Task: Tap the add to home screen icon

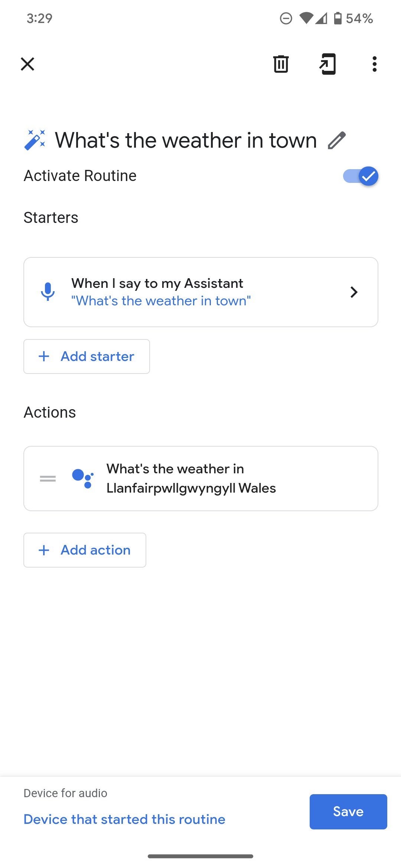Action: (x=327, y=64)
